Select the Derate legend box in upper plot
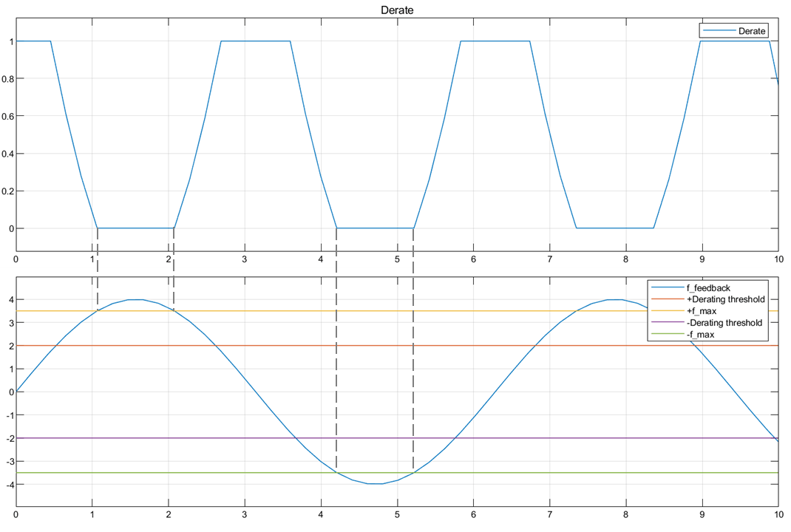The height and width of the screenshot is (532, 791). [734, 31]
